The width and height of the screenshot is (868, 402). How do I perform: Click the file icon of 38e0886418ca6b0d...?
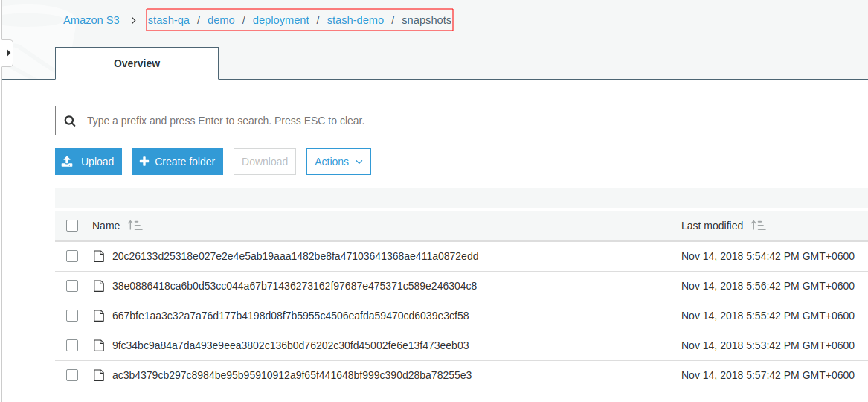click(x=98, y=286)
